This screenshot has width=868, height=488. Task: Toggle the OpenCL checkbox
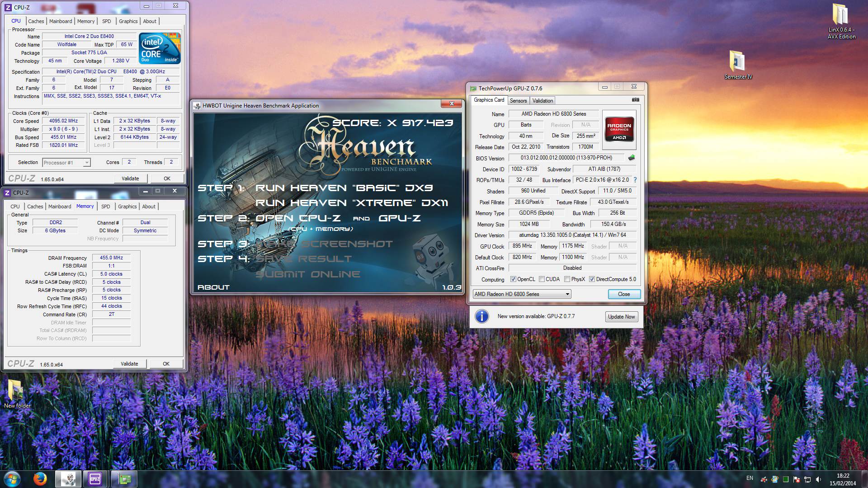[x=513, y=279]
